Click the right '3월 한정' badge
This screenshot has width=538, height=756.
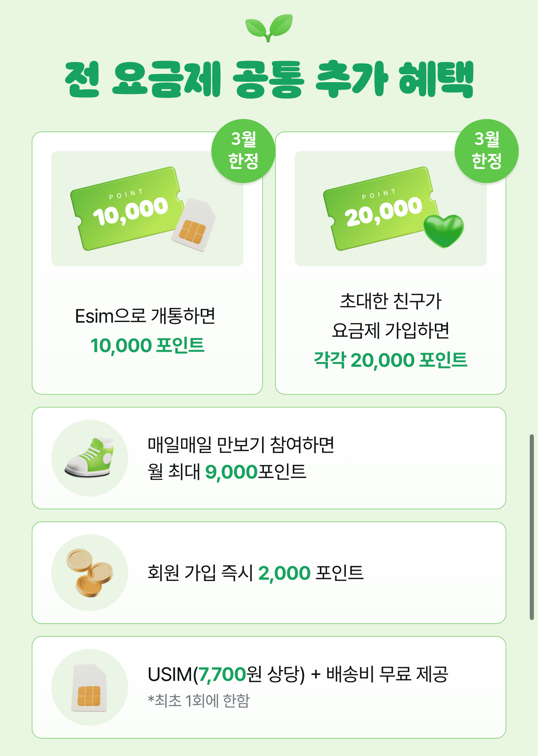click(486, 151)
